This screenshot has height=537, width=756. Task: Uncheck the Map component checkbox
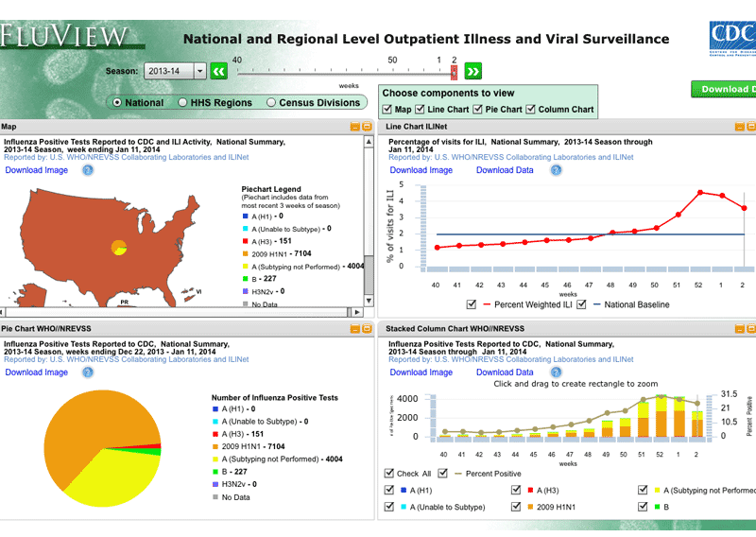387,110
